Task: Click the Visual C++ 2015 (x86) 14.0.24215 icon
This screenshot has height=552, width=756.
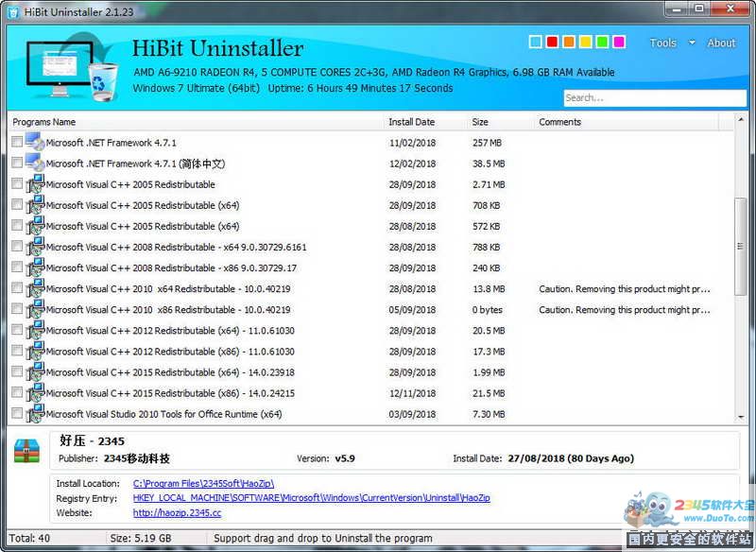Action: pos(35,392)
